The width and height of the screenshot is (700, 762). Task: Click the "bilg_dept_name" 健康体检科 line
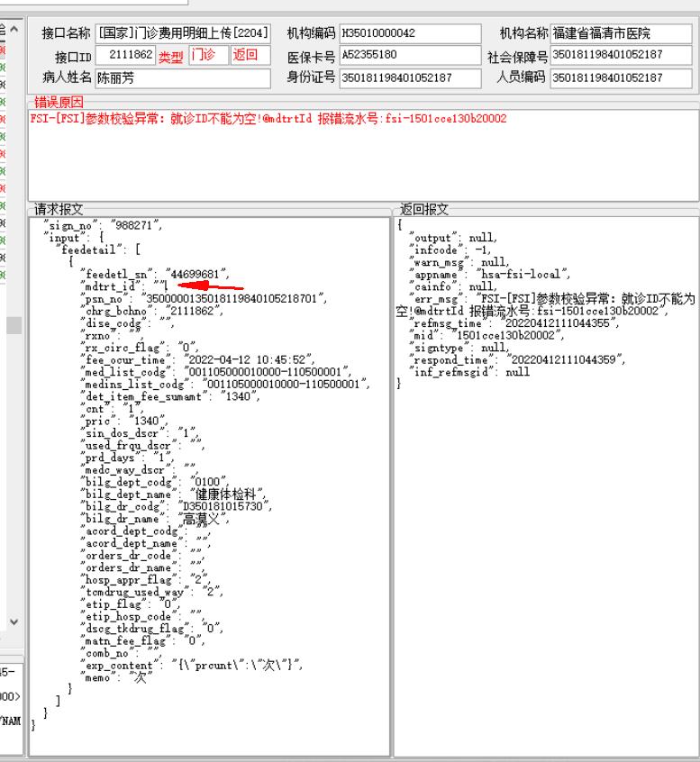point(174,494)
